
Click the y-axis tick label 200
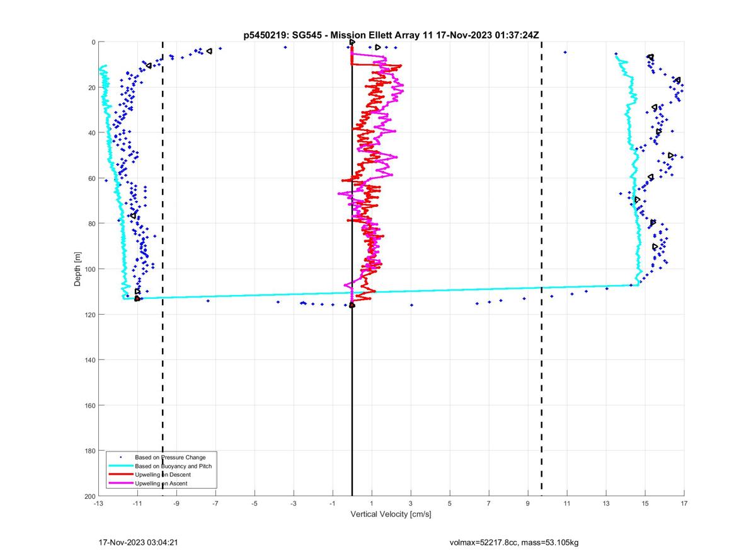click(89, 496)
